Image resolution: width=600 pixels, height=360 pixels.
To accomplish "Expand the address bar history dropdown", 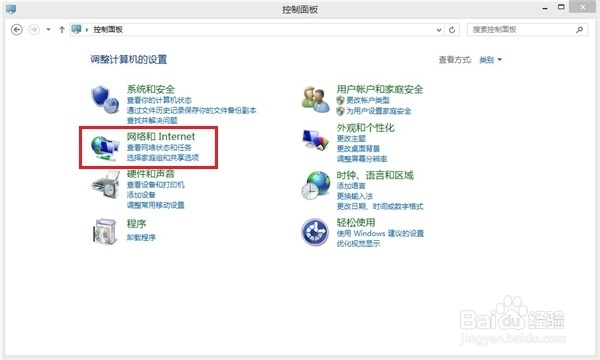I will click(439, 29).
